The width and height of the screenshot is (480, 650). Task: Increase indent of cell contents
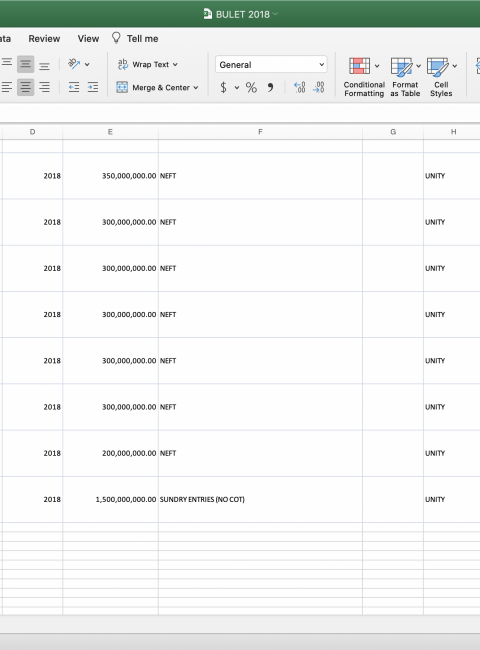(x=93, y=87)
